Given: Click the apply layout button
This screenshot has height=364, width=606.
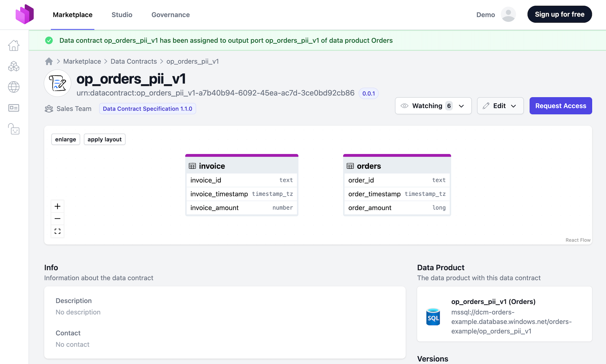Looking at the screenshot, I should pos(104,140).
